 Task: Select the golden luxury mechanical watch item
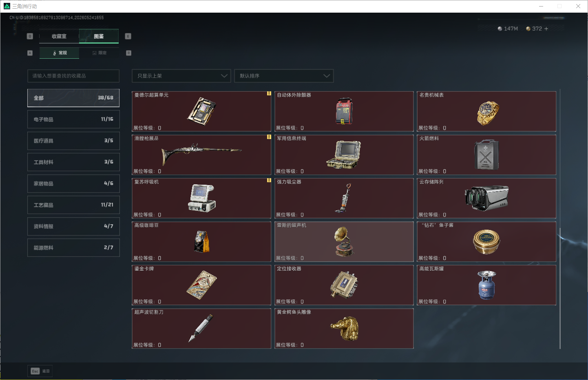488,113
